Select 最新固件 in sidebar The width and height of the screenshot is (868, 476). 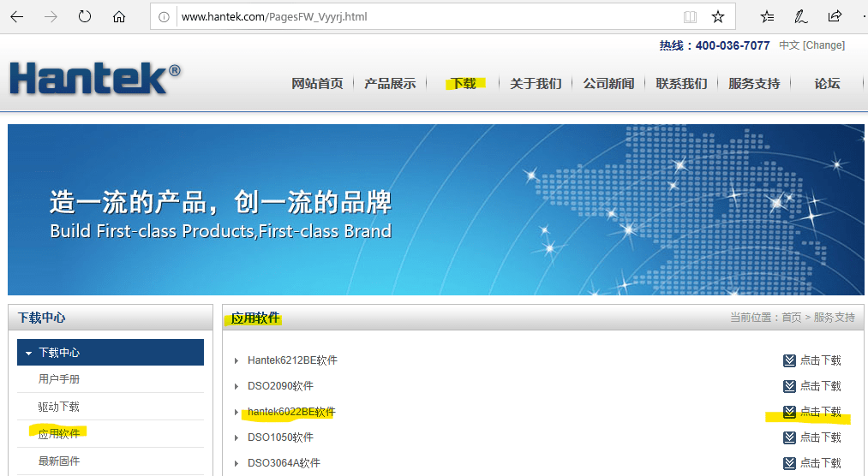pyautogui.click(x=58, y=461)
